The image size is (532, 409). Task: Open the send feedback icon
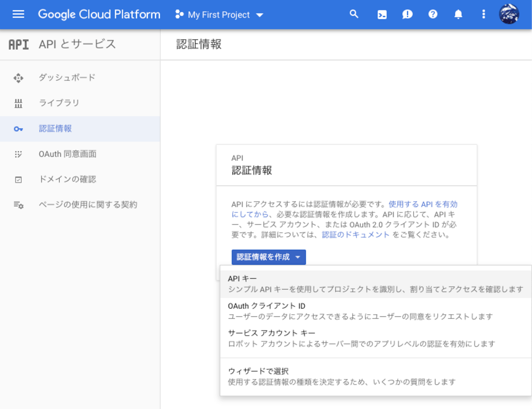pos(407,15)
